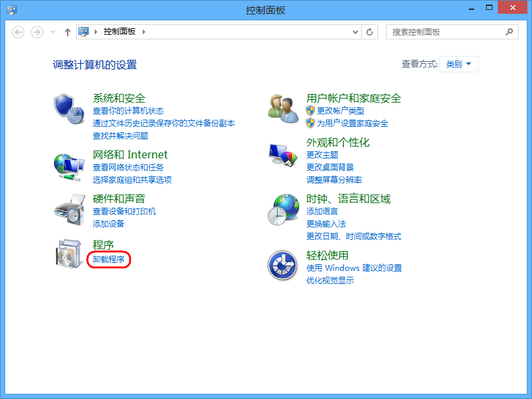
Task: Open the 时钟、语言和区域 clock icon
Action: pos(283,210)
